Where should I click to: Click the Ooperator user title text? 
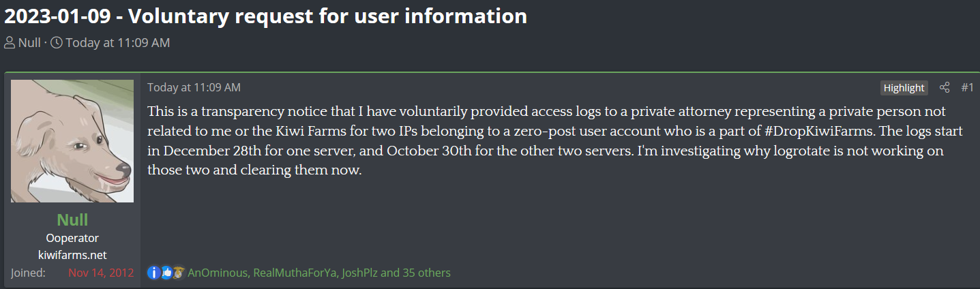click(x=72, y=238)
